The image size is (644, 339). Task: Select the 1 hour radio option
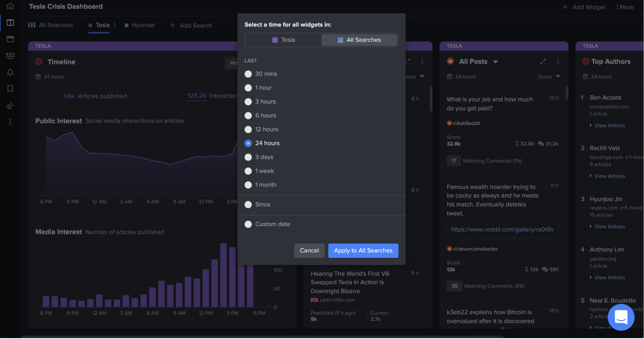pyautogui.click(x=248, y=88)
